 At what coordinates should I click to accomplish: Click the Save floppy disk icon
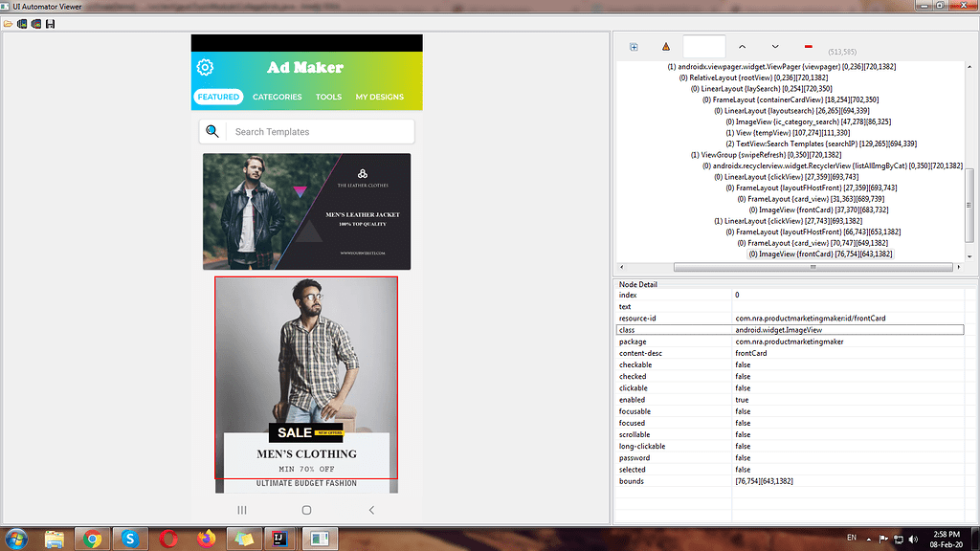[x=50, y=23]
